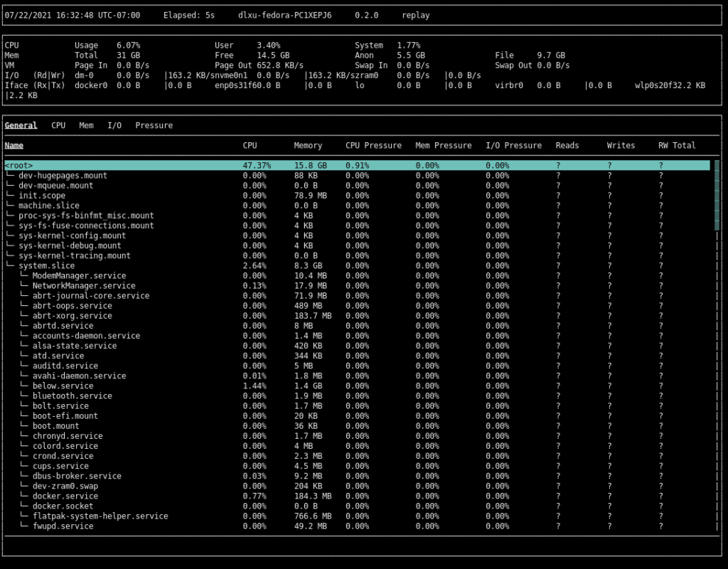Sort by the Name column header
The width and height of the screenshot is (728, 569).
[x=14, y=145]
